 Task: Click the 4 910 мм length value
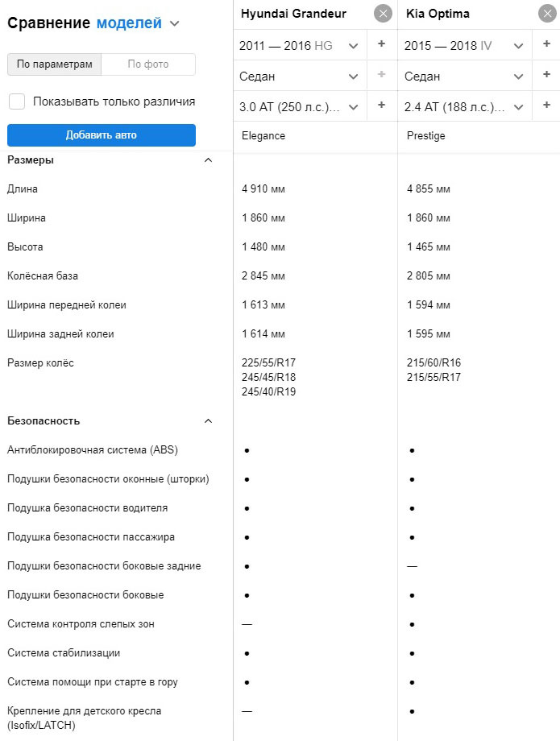click(263, 189)
